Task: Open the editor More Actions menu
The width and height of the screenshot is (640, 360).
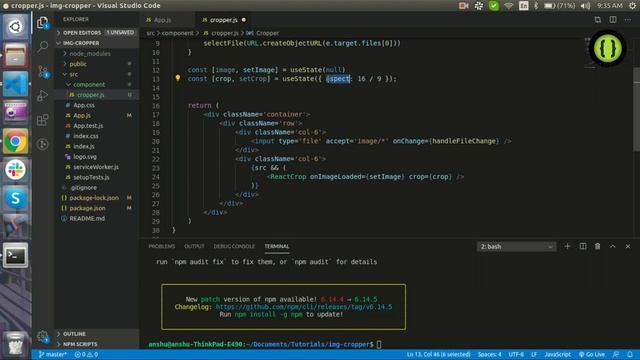Action: (x=628, y=20)
